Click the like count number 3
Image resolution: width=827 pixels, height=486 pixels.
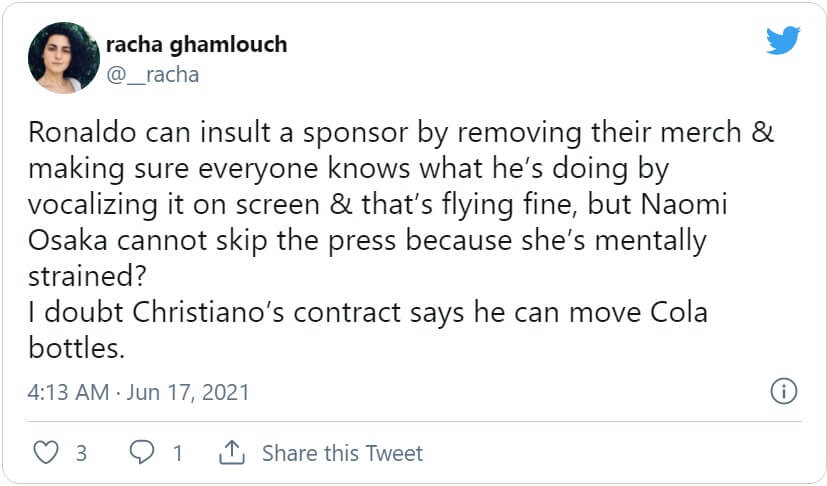(x=81, y=453)
